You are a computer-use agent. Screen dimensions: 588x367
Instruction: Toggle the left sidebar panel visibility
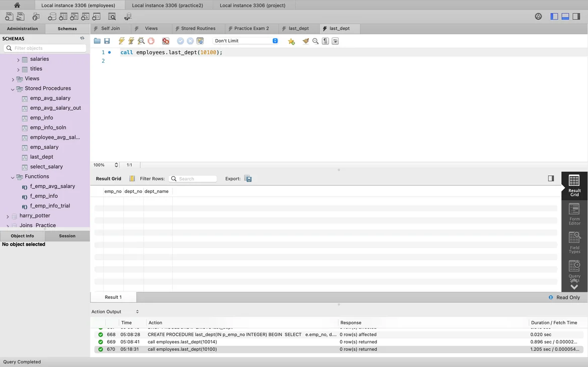(x=554, y=17)
